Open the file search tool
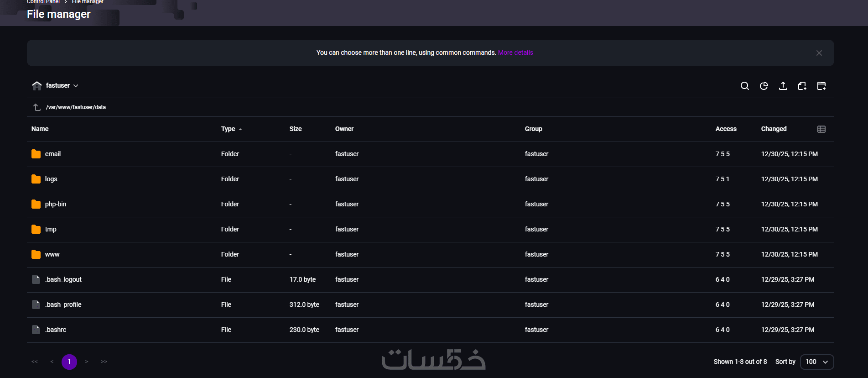Viewport: 868px width, 378px height. pyautogui.click(x=744, y=86)
